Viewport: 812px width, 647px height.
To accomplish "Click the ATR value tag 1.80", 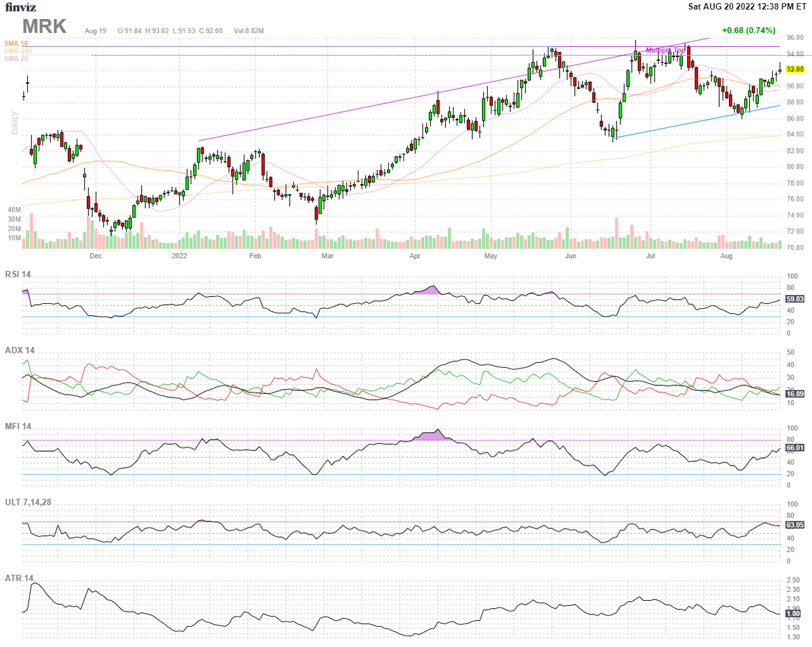I will 793,613.
